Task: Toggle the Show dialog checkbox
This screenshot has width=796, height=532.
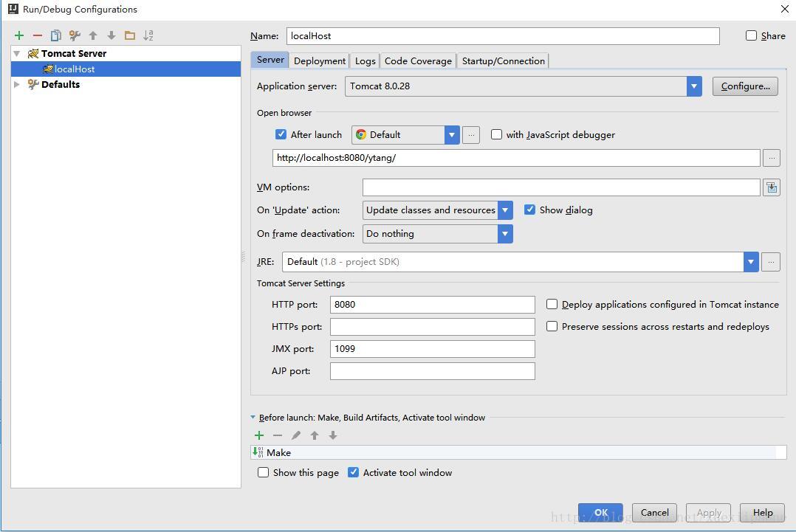Action: pos(529,210)
